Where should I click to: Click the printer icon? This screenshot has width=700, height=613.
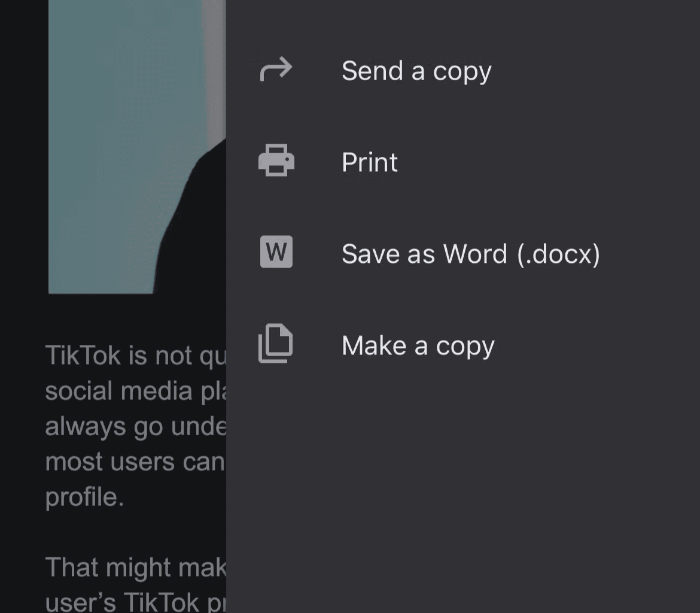pyautogui.click(x=276, y=160)
